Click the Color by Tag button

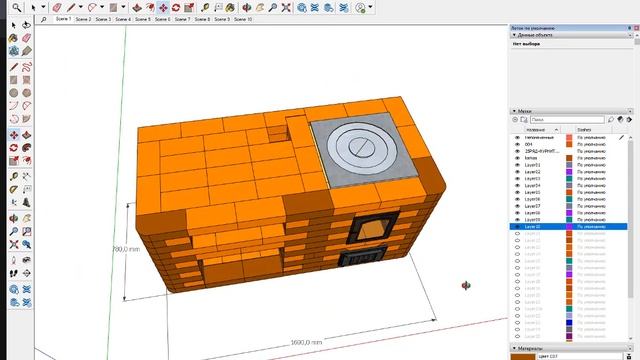620,120
